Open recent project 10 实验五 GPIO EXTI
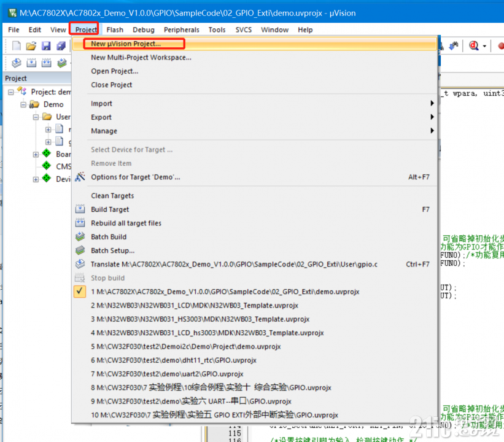 [255, 415]
